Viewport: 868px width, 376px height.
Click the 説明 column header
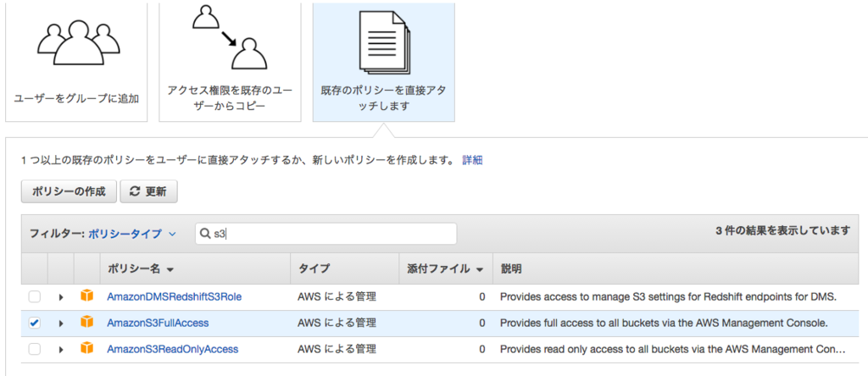coord(511,268)
